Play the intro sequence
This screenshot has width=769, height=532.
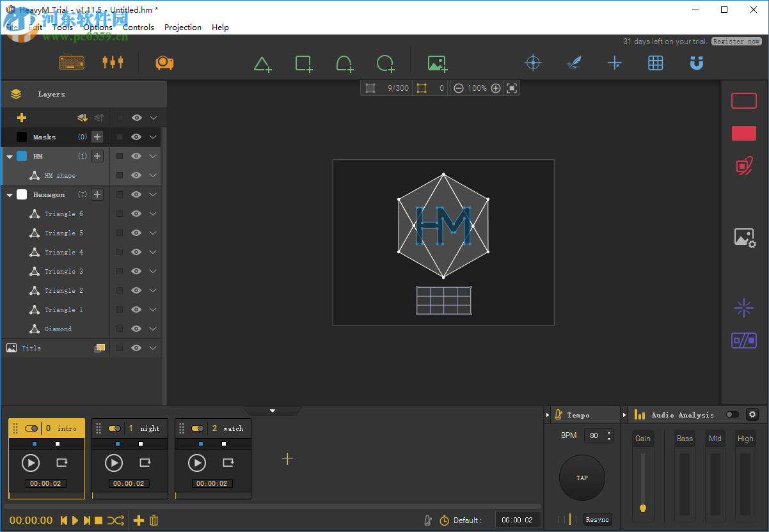31,463
